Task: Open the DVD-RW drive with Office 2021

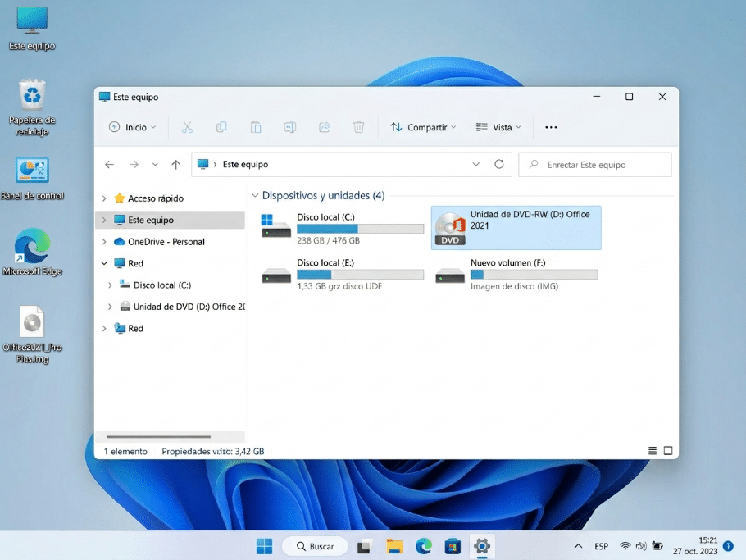Action: (x=516, y=227)
